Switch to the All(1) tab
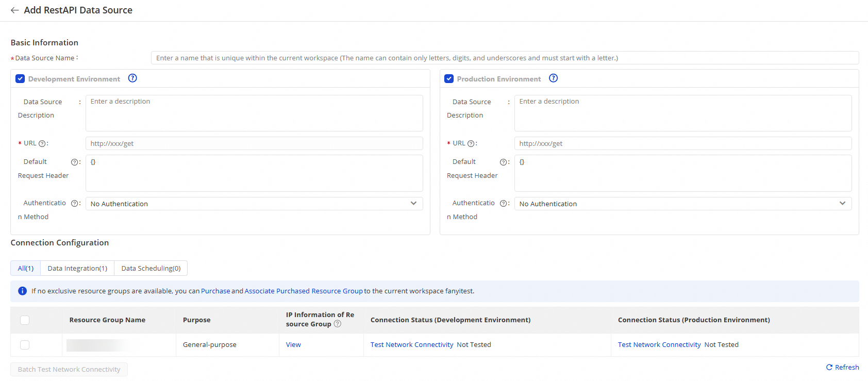The width and height of the screenshot is (868, 381). [26, 268]
